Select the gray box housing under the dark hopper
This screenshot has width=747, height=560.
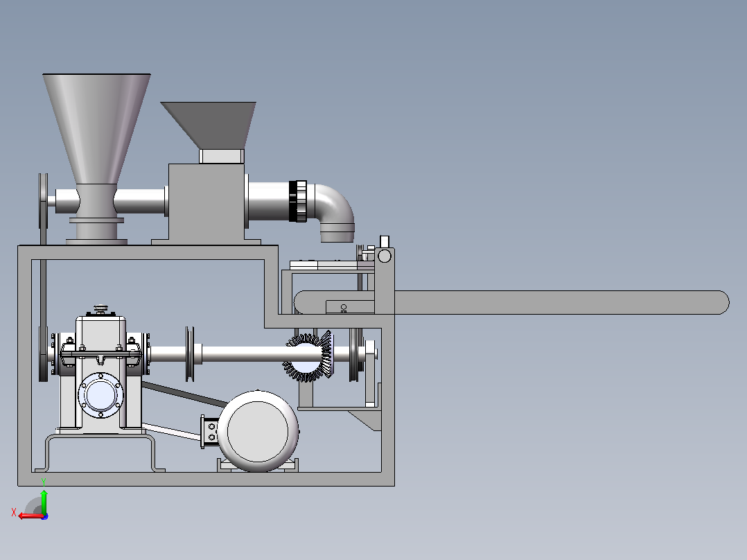206,202
